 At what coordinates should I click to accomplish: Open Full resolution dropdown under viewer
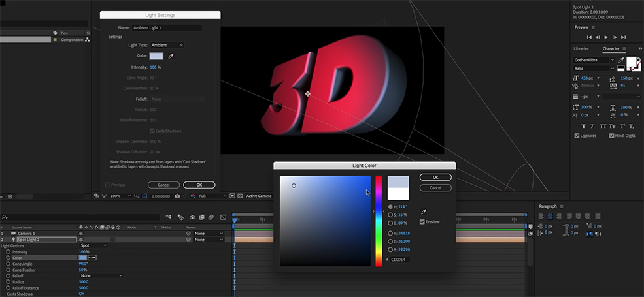pos(212,196)
